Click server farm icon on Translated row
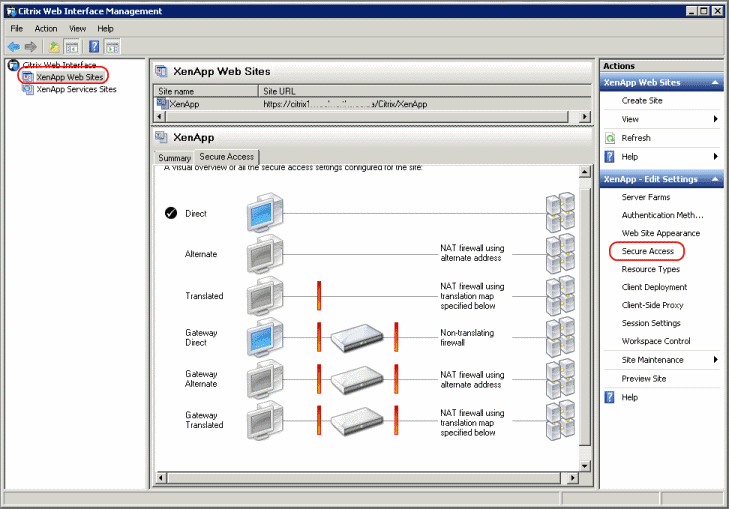 [560, 296]
